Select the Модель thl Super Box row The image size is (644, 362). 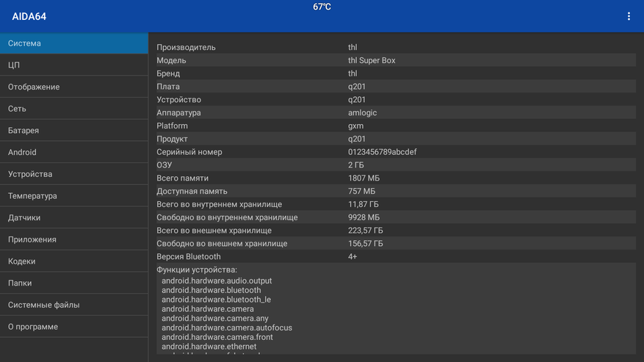396,60
